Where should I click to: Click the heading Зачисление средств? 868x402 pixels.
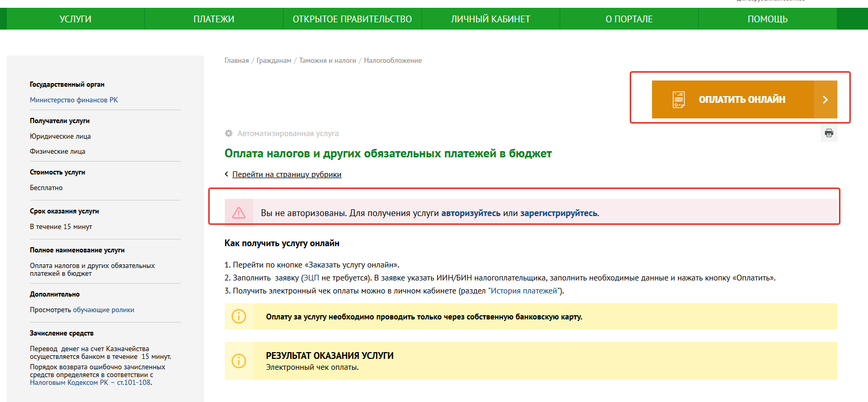point(62,333)
